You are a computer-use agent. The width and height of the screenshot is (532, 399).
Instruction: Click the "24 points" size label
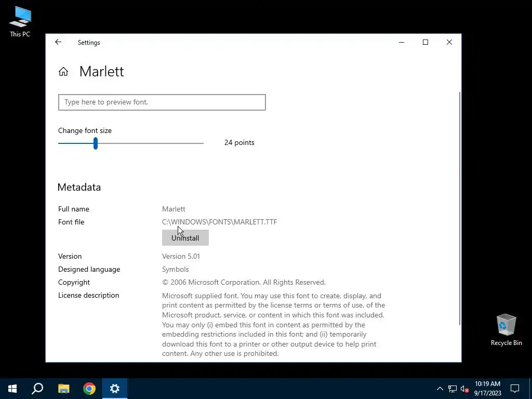pos(239,142)
